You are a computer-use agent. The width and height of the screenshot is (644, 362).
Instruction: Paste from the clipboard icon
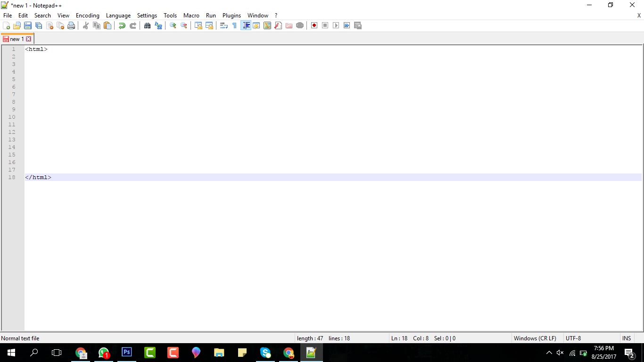click(107, 25)
